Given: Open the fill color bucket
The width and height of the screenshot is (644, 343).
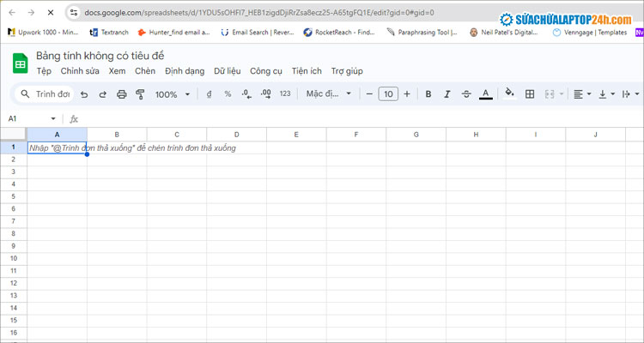Looking at the screenshot, I should pyautogui.click(x=510, y=93).
